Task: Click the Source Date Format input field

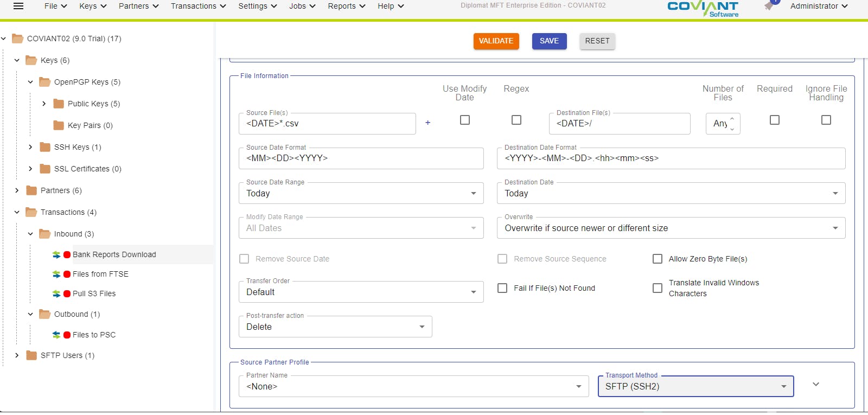Action: click(x=361, y=158)
